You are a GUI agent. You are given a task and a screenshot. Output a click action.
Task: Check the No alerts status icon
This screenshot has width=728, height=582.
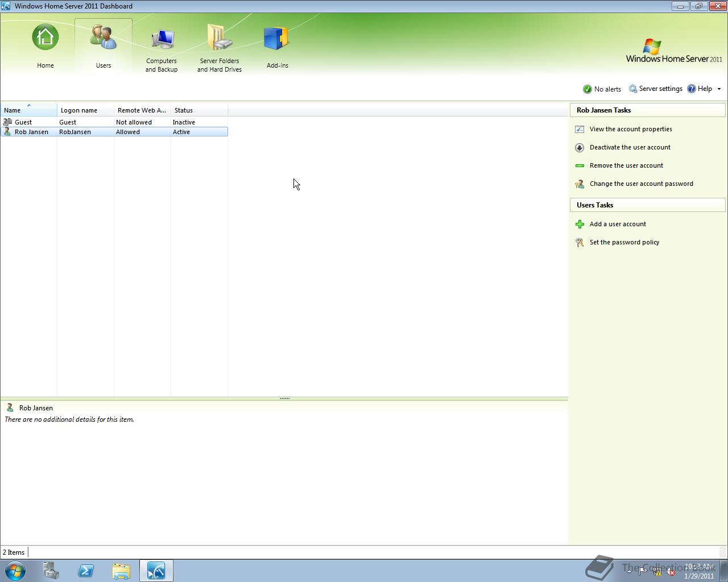coord(588,89)
